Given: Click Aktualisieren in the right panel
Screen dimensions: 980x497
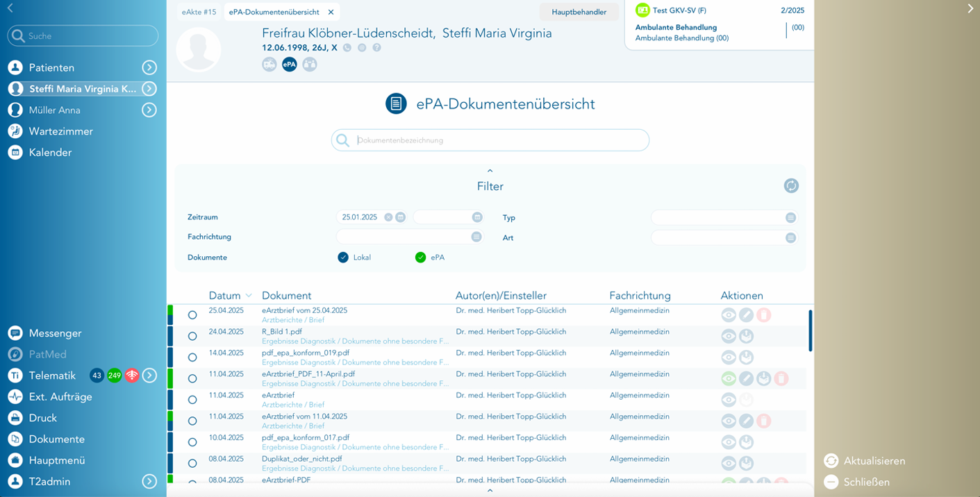Looking at the screenshot, I should 874,461.
